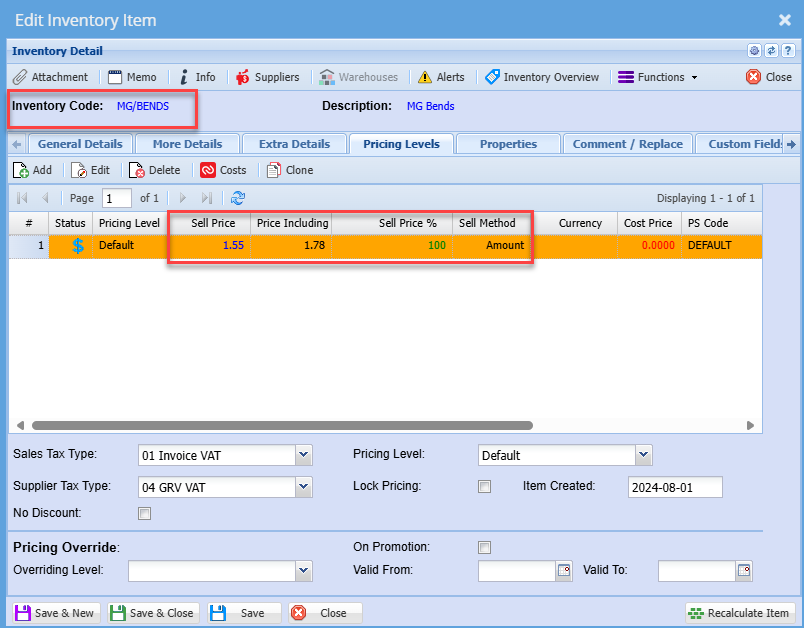The image size is (804, 628).
Task: Clone the selected pricing level
Action: [290, 170]
